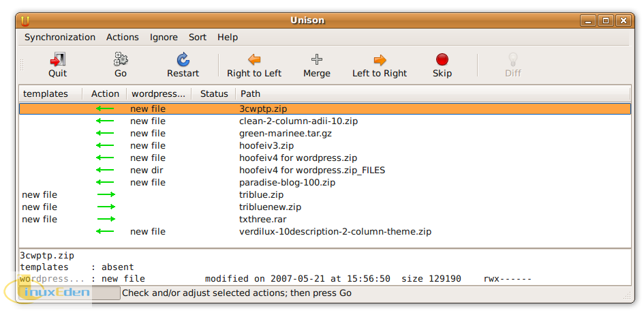Select the Right to Left arrow icon
Screen dimensions: 644x311
click(254, 59)
